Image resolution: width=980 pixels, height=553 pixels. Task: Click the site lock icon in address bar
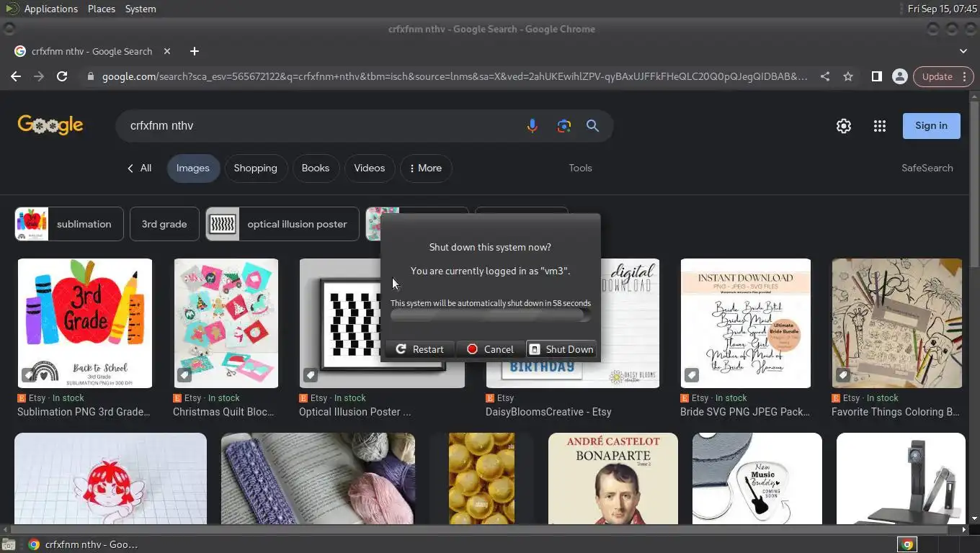(x=90, y=76)
